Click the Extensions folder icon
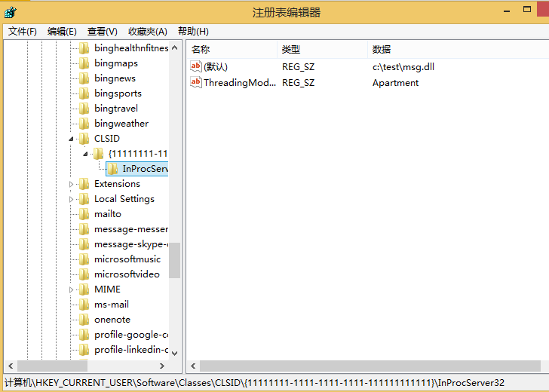The width and height of the screenshot is (549, 392). (84, 184)
